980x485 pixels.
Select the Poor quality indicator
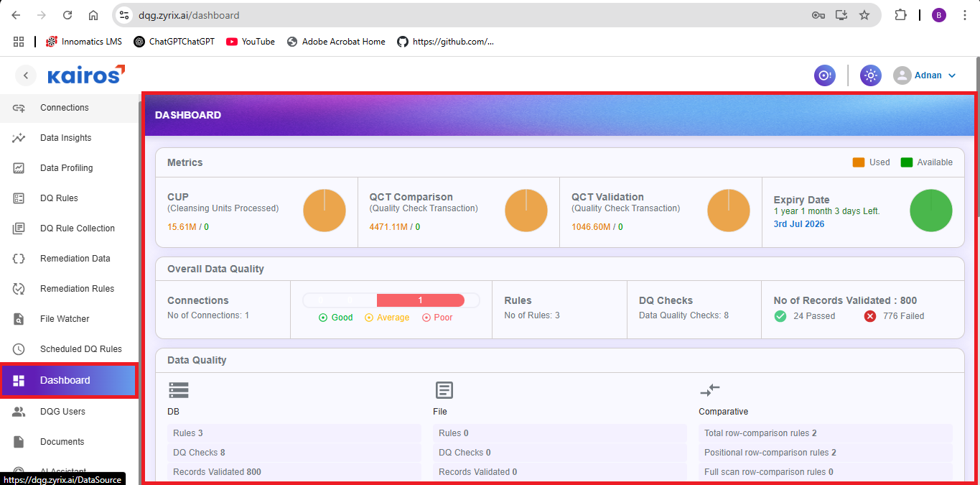click(x=437, y=318)
